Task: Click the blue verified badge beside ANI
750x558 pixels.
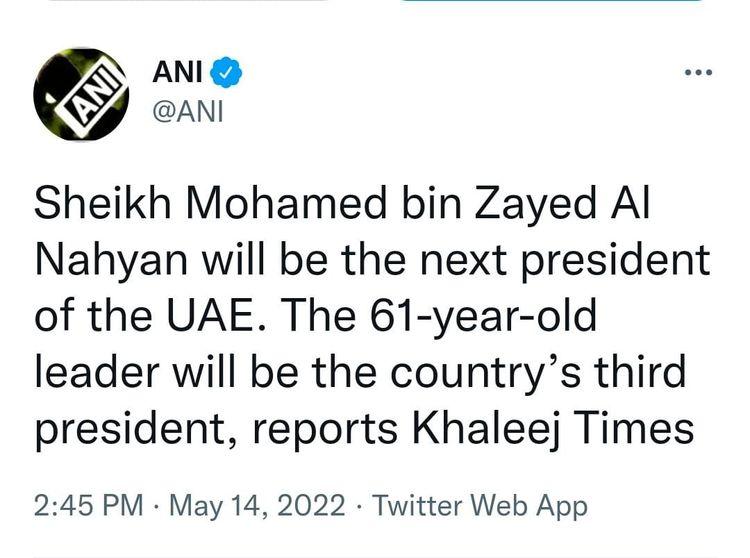Action: click(x=225, y=73)
